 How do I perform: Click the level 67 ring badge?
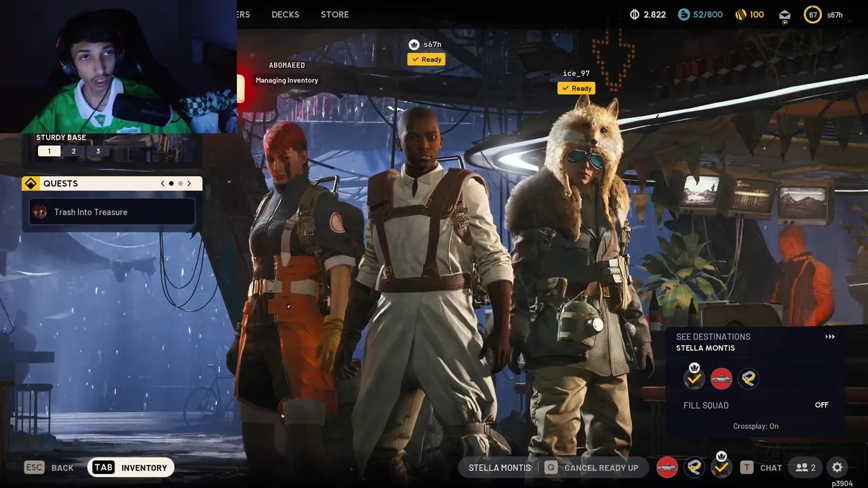click(812, 14)
